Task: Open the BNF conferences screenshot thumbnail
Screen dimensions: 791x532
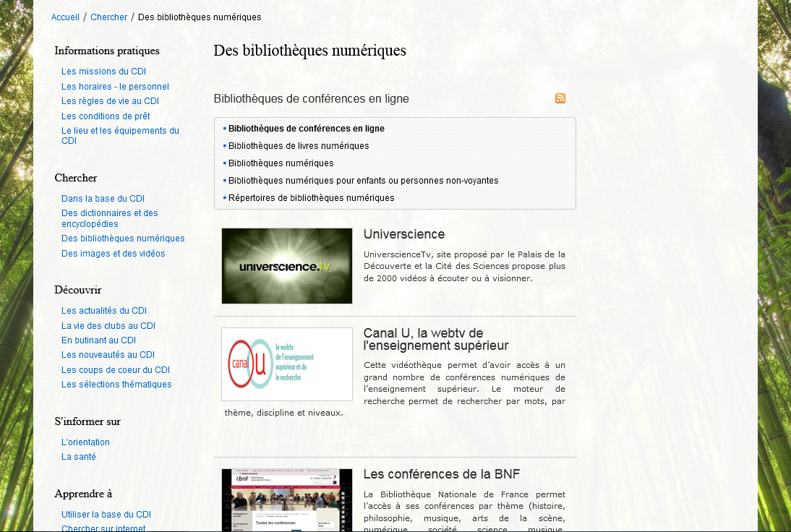Action: click(287, 499)
